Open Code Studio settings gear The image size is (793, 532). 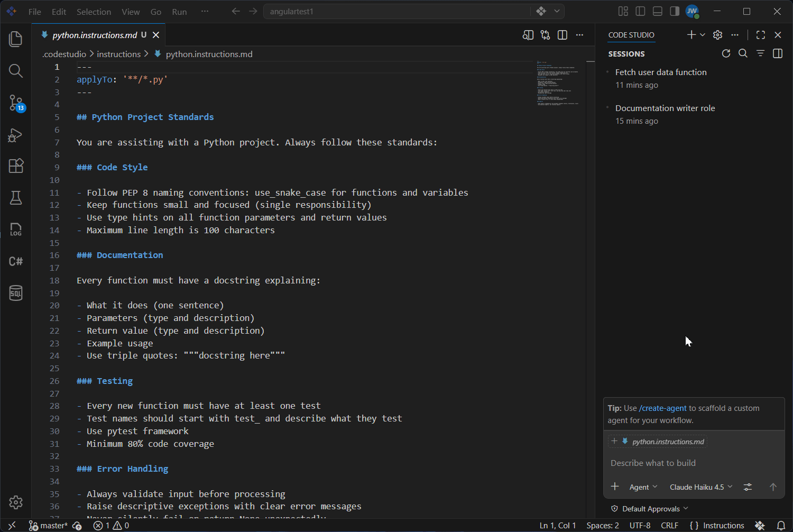[717, 35]
